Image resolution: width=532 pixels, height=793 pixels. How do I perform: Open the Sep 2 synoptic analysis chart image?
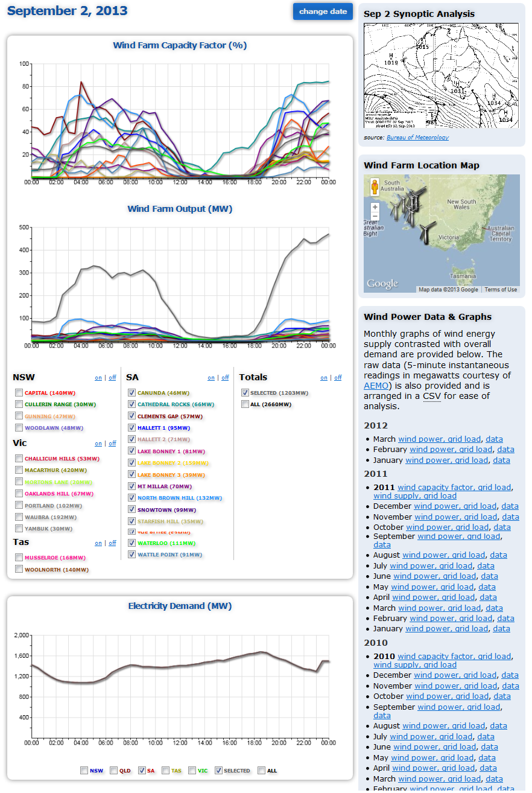coord(441,75)
